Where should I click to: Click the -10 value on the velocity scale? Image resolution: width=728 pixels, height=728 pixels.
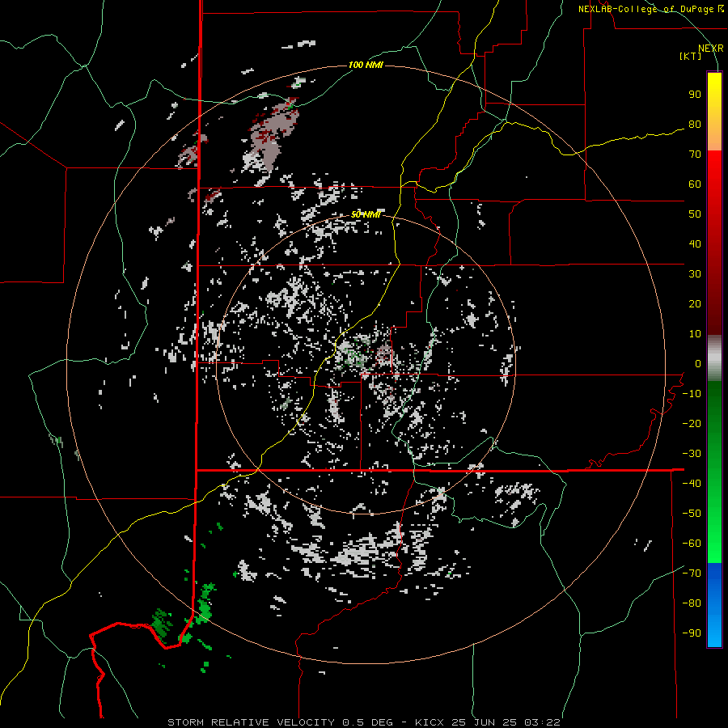(x=692, y=394)
